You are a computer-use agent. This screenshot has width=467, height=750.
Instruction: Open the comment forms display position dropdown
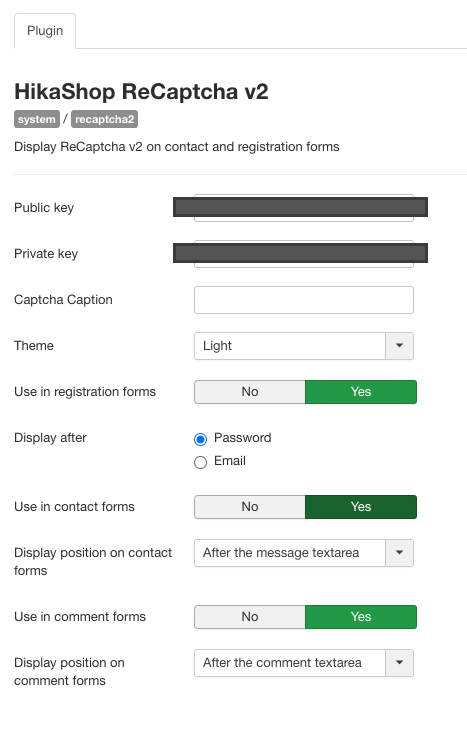click(x=400, y=663)
